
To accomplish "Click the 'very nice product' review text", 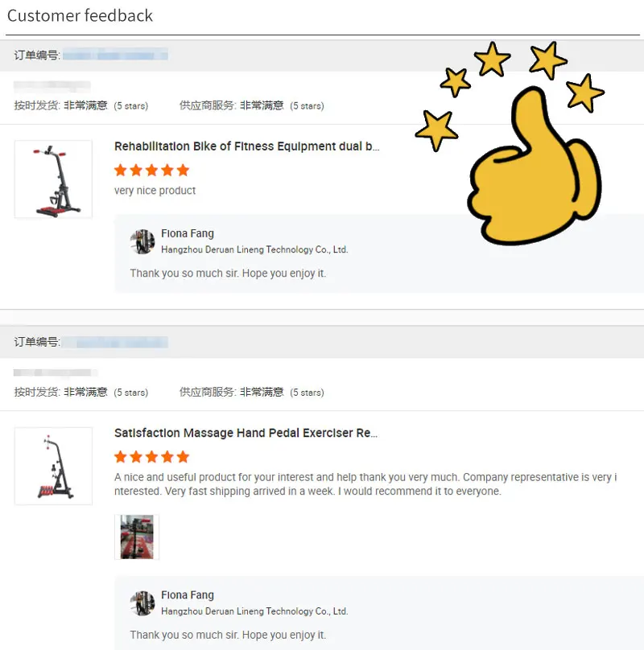I will (155, 191).
